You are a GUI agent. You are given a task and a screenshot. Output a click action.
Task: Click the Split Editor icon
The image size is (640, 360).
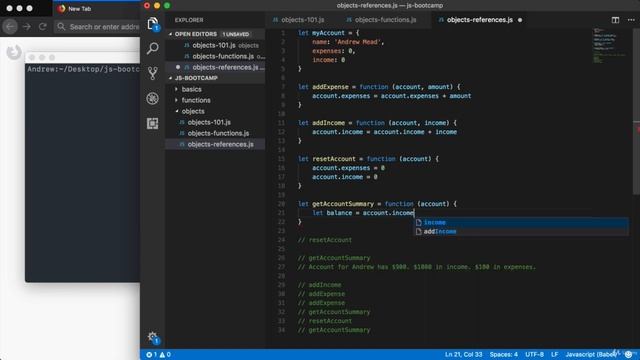[x=615, y=20]
